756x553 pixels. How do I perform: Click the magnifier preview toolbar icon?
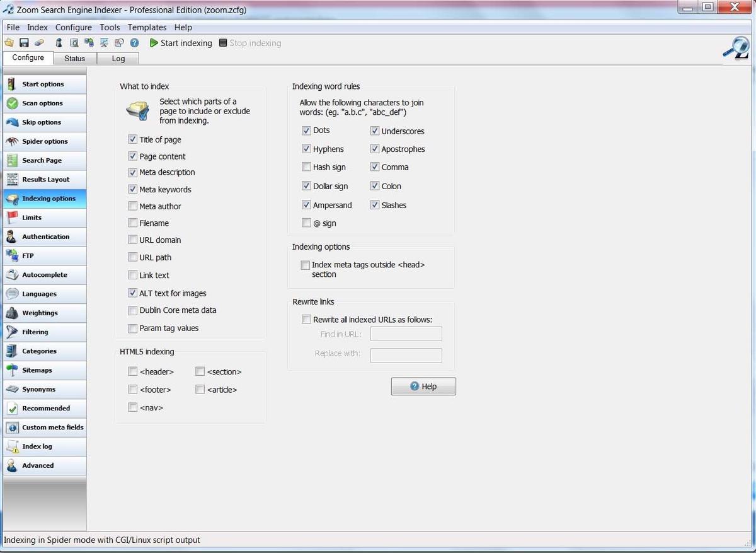(x=74, y=43)
